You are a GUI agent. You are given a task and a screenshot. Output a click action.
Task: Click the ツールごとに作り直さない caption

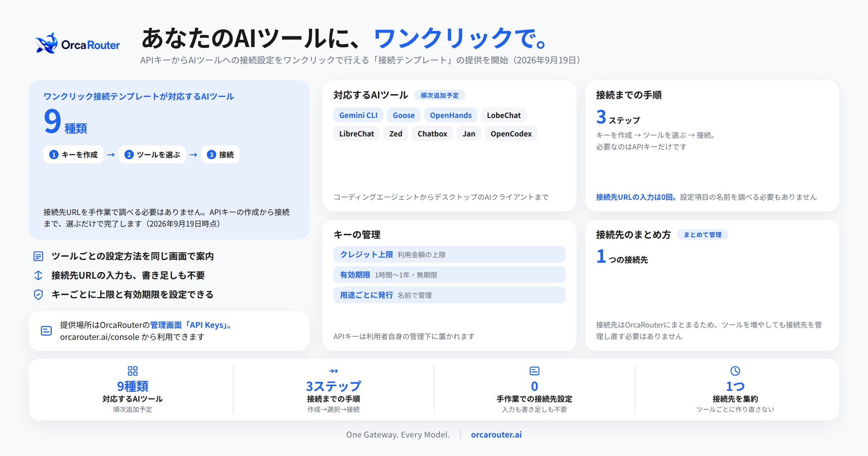tap(735, 410)
